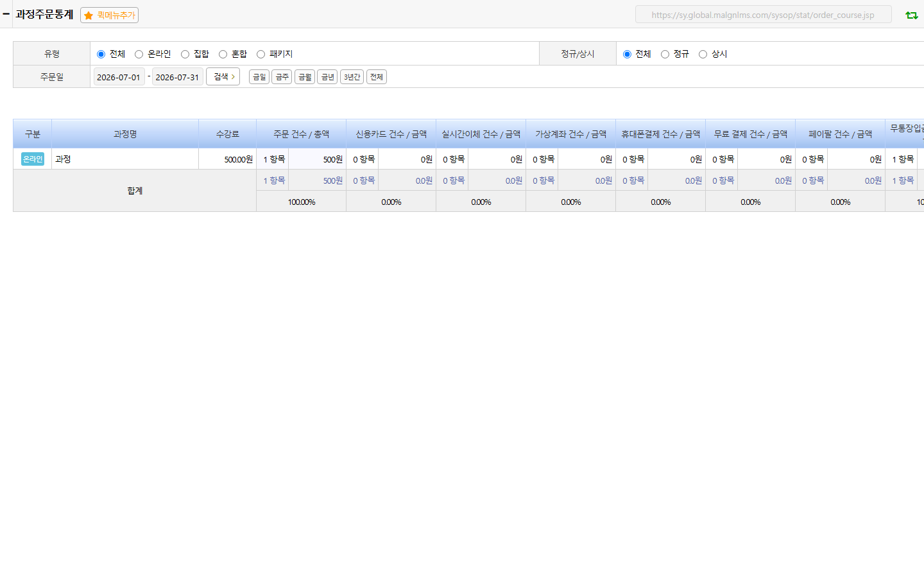Select the 집합 type radio button
This screenshot has height=578, width=924.
pyautogui.click(x=185, y=54)
